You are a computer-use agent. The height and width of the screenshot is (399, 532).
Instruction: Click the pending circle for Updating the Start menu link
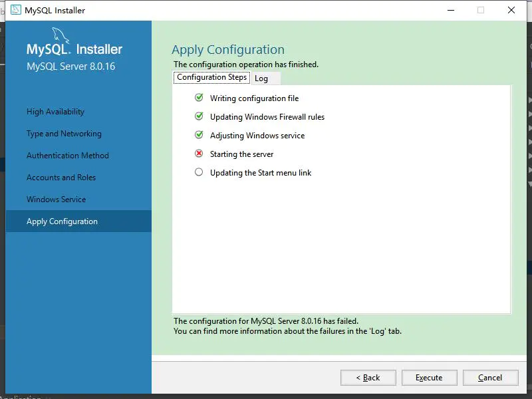point(199,172)
